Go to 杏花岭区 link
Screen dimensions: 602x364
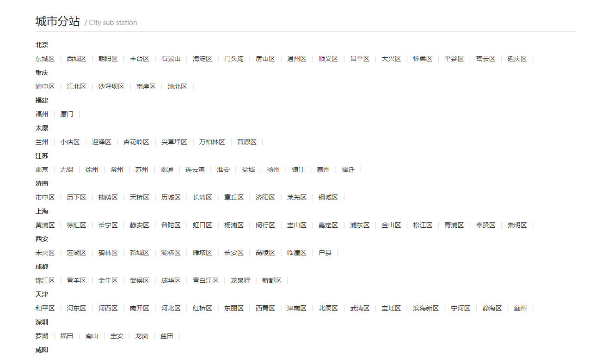pos(136,142)
